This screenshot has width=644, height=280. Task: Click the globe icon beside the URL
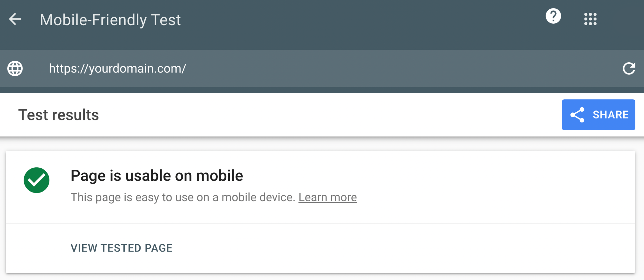(15, 68)
